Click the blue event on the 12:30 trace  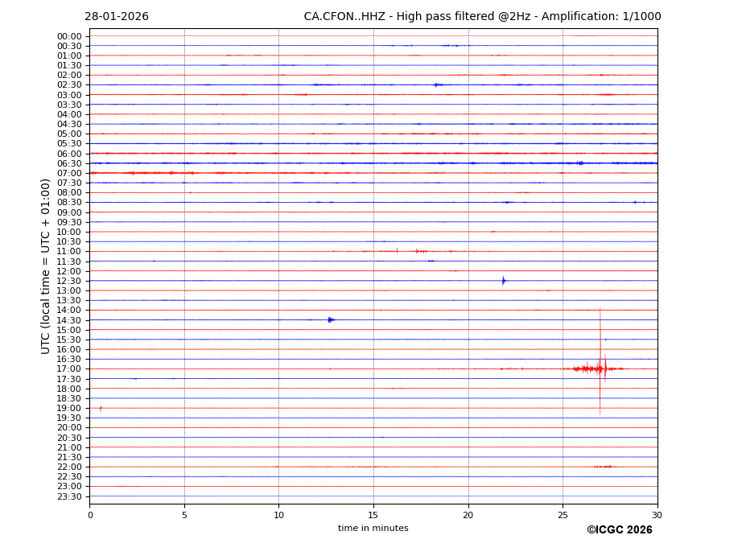504,281
